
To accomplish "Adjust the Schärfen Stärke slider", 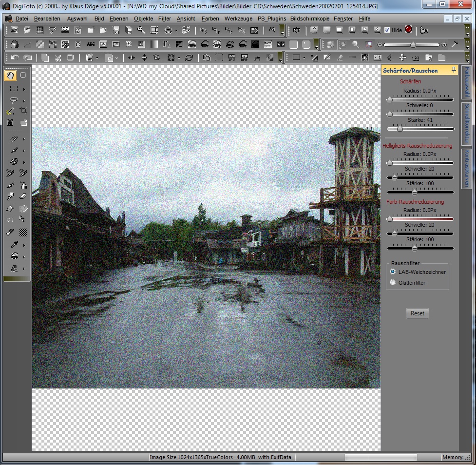I will pyautogui.click(x=400, y=129).
